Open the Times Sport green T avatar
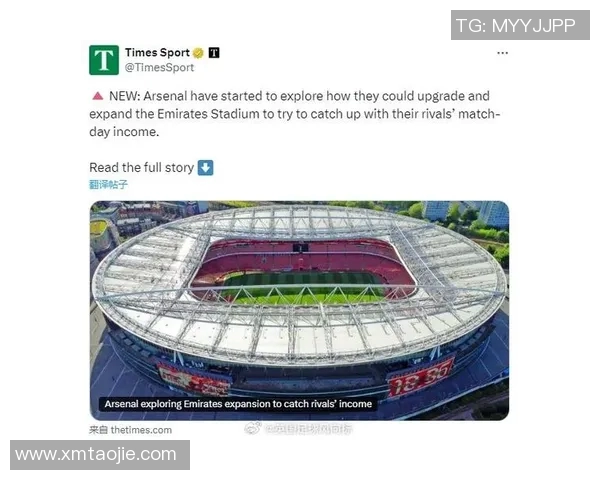 pos(104,60)
